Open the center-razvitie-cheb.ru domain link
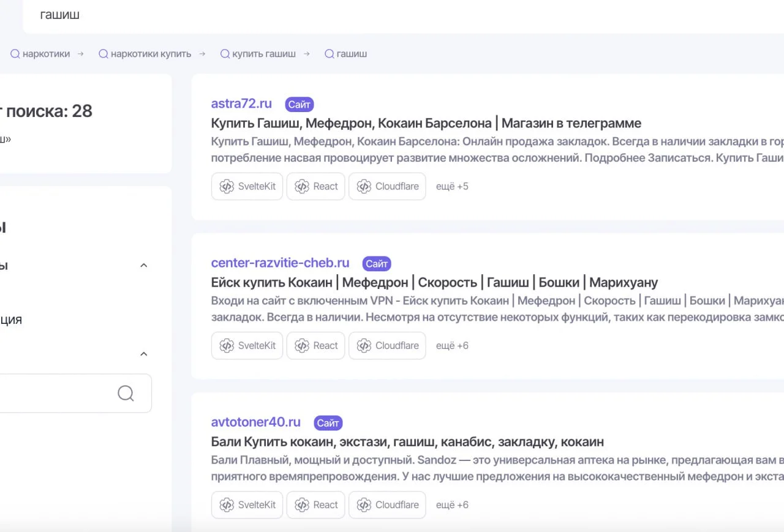This screenshot has width=784, height=532. click(280, 263)
